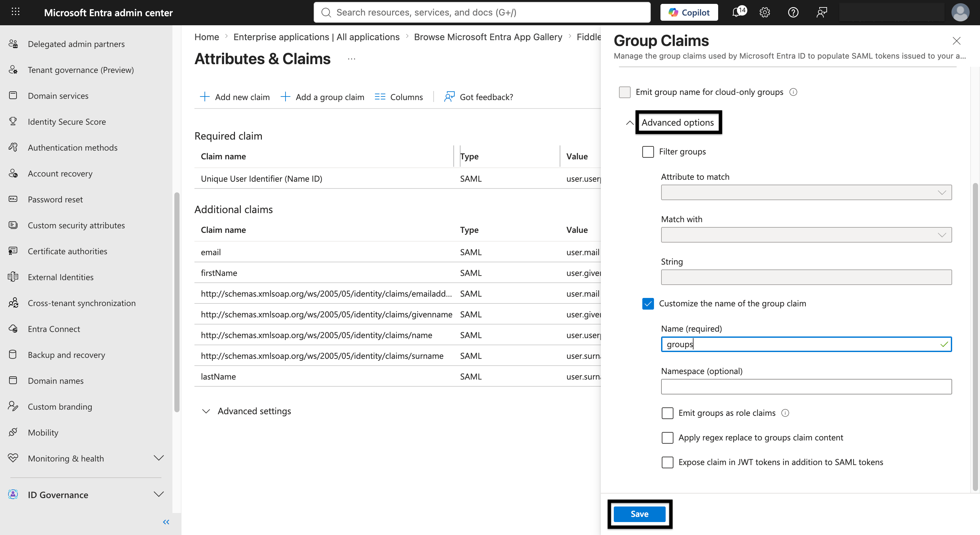Click the Certificate authorities icon
This screenshot has height=535, width=980.
13,251
